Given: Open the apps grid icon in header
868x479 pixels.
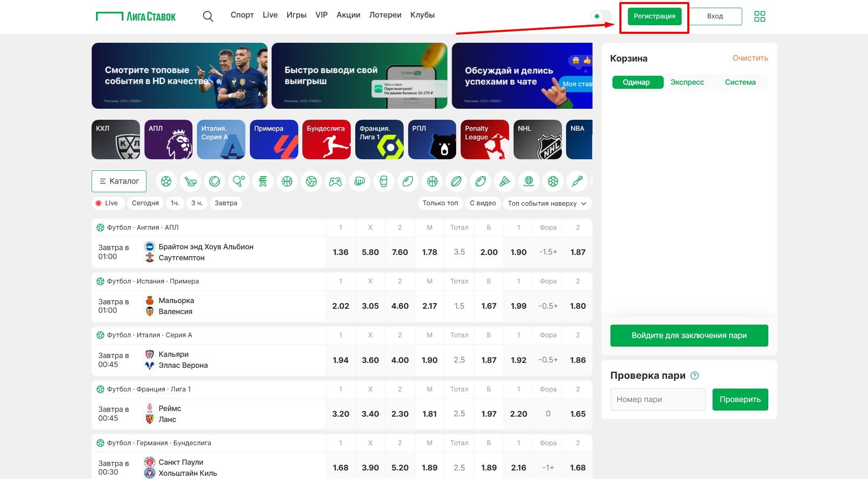Looking at the screenshot, I should pos(759,16).
